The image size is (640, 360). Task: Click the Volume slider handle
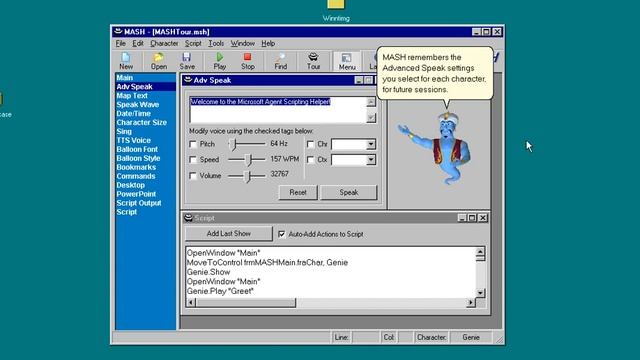coord(247,176)
